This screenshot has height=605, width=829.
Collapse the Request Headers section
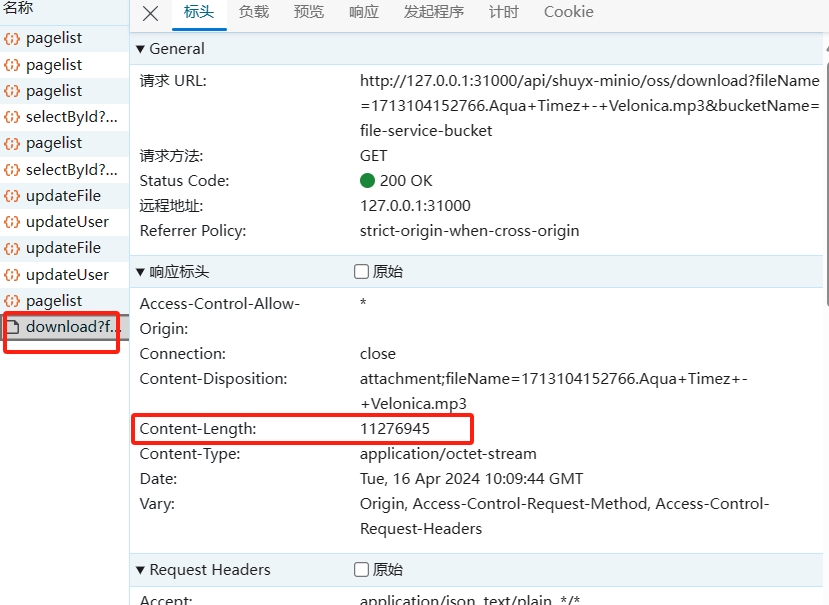click(x=141, y=570)
